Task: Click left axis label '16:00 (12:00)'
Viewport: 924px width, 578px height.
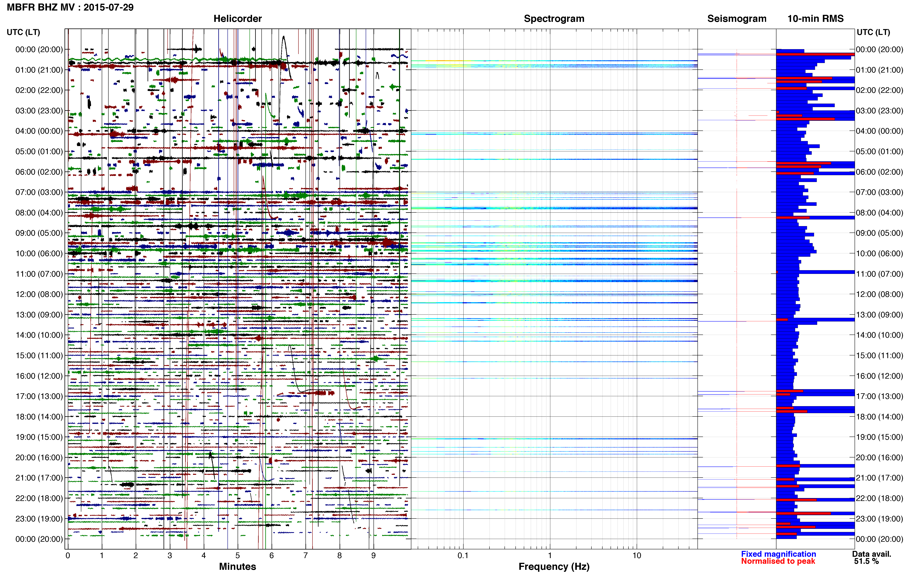Action: coord(39,376)
